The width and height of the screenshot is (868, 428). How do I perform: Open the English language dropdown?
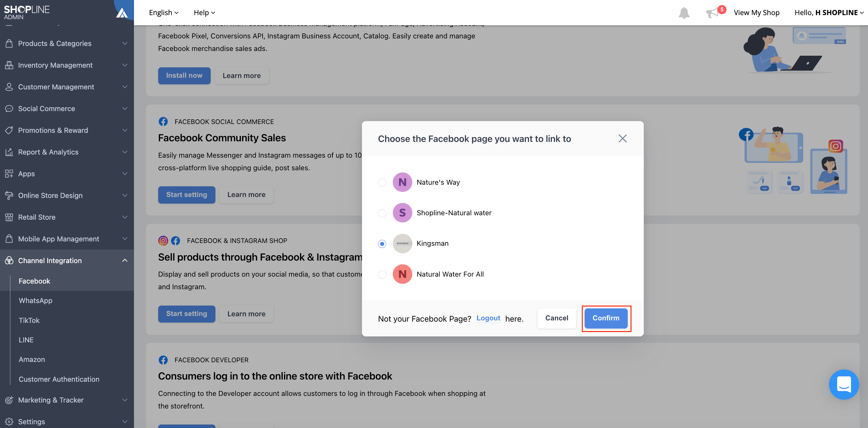[x=164, y=13]
